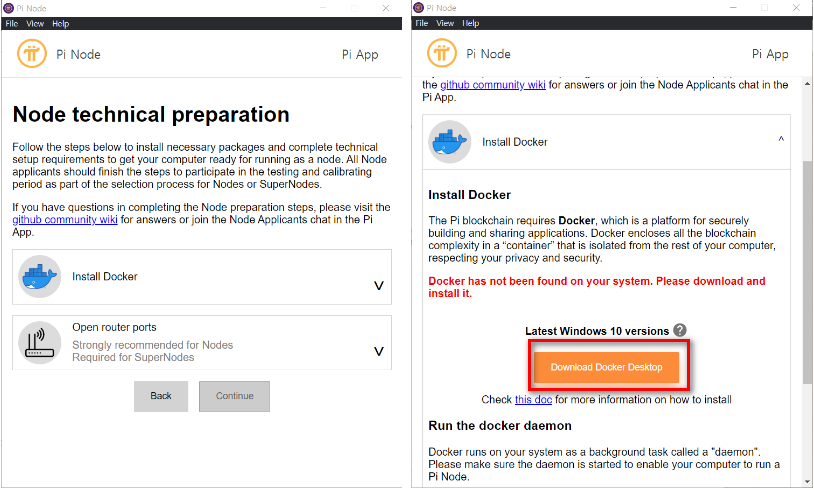Collapse the Install Docker section in right window

781,139
